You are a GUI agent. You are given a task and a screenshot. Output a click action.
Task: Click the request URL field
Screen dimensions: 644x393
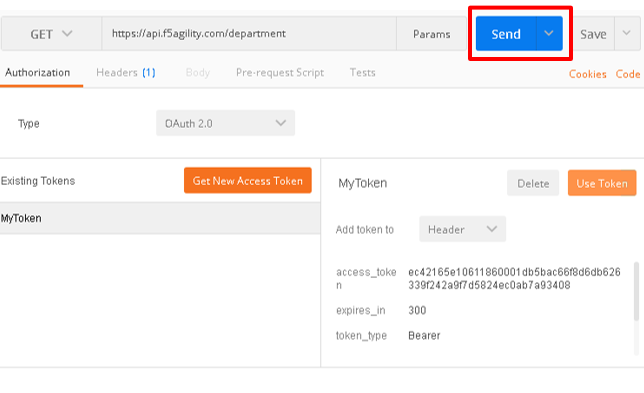click(x=249, y=34)
